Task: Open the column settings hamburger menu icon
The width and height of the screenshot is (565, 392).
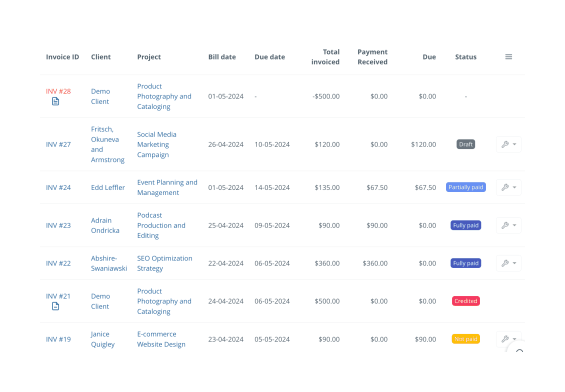Action: [508, 57]
